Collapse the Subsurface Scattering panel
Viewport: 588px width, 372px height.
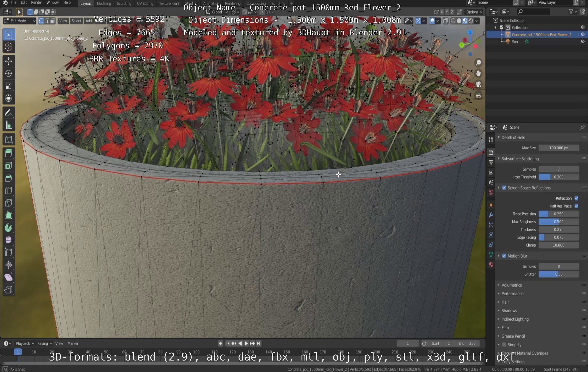tap(520, 159)
